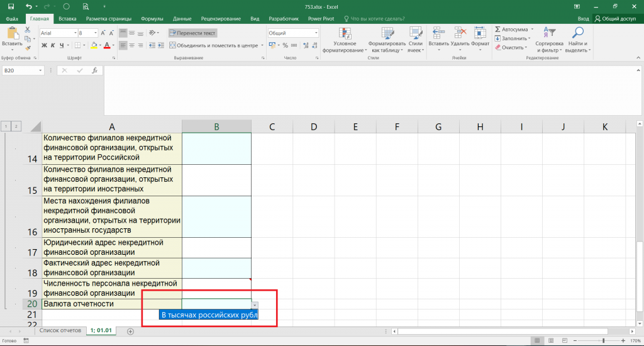The width and height of the screenshot is (644, 346).
Task: Align text to top of cell
Action: coord(123,33)
